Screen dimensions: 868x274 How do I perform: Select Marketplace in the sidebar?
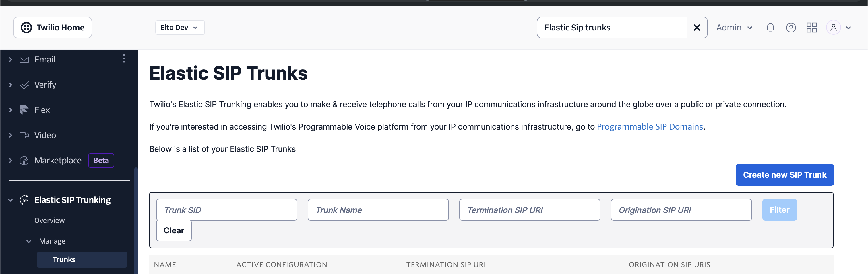(58, 161)
